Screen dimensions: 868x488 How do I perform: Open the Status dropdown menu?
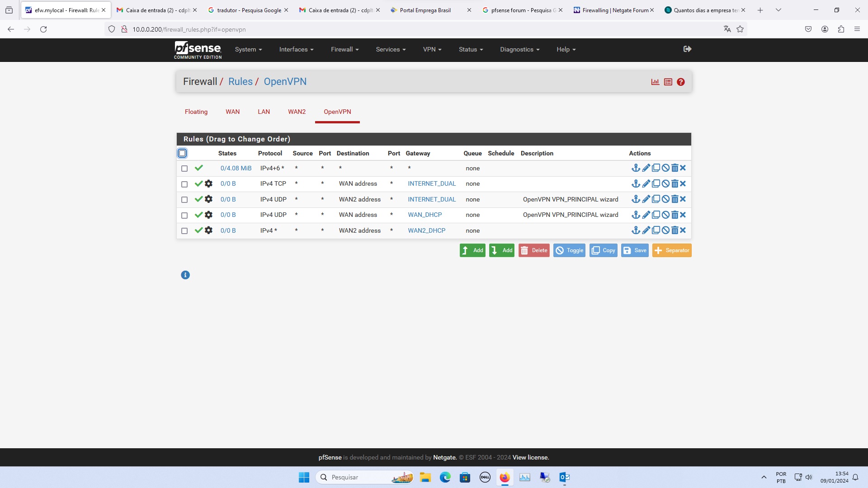point(471,50)
